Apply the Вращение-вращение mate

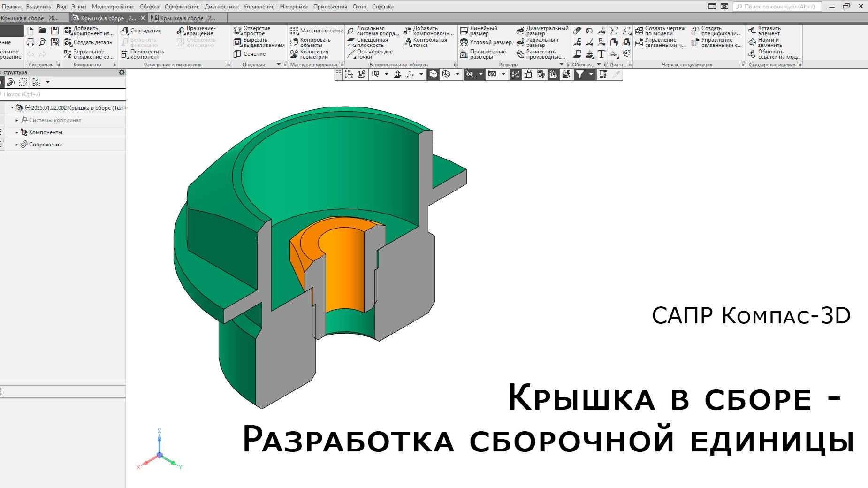[x=197, y=30]
